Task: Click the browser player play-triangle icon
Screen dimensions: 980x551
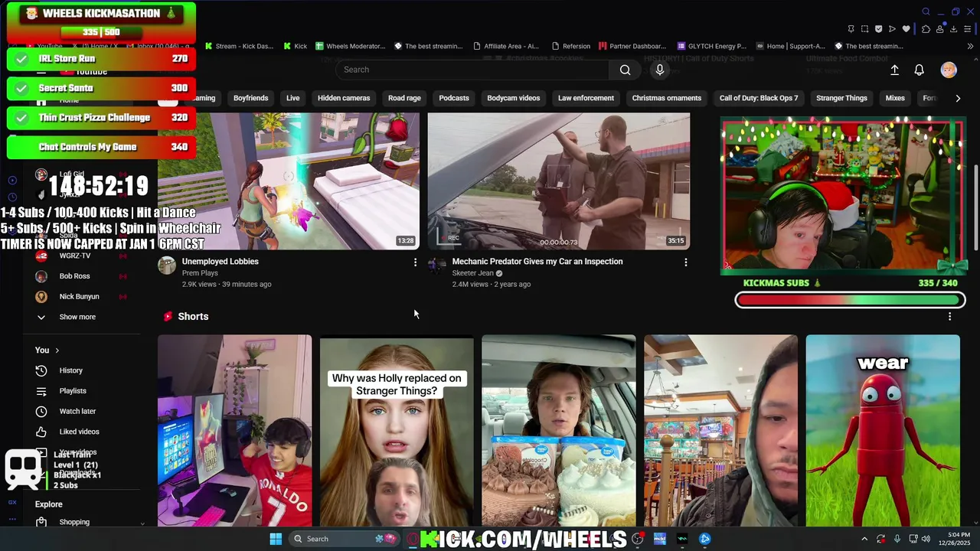Action: [x=892, y=29]
